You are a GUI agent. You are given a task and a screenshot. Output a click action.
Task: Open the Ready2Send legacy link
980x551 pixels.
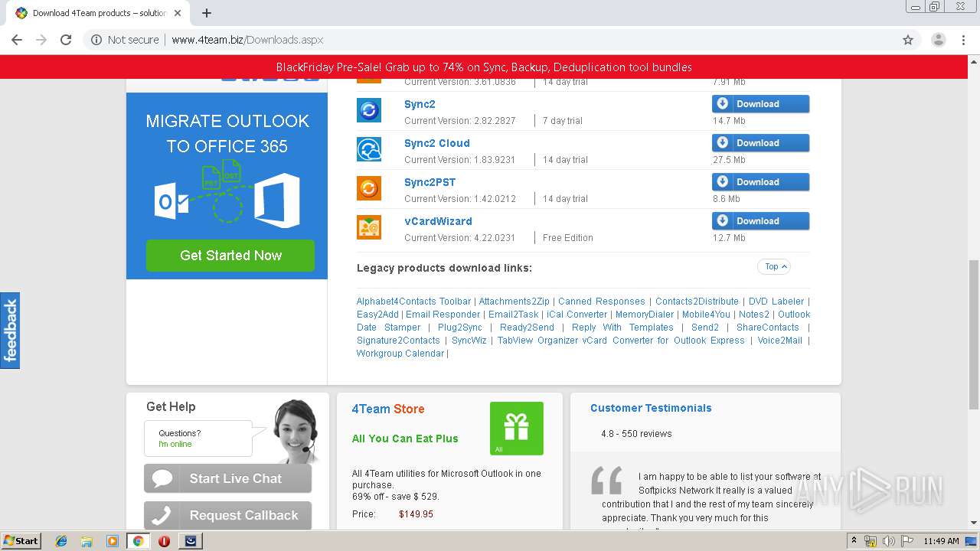pos(527,328)
